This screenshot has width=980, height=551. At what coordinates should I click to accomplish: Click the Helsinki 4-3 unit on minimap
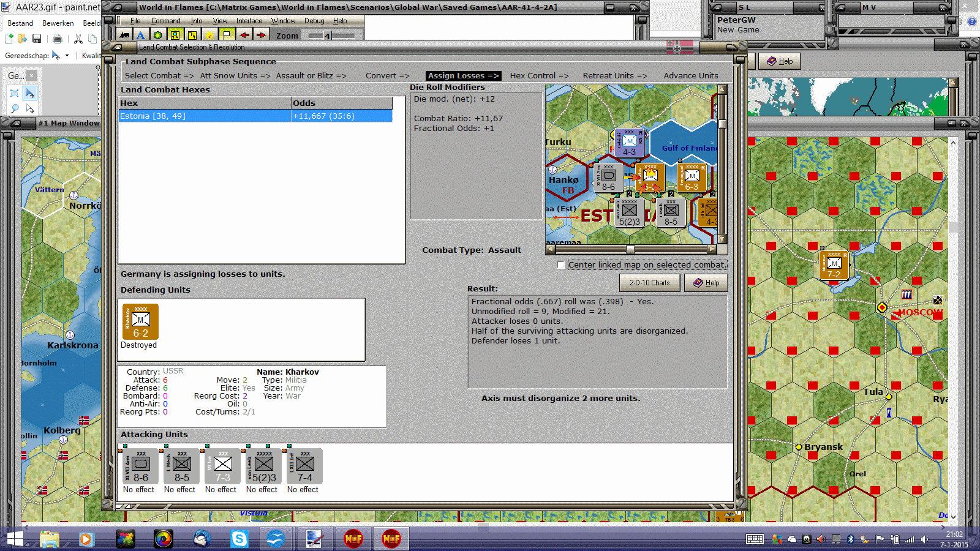pyautogui.click(x=629, y=143)
